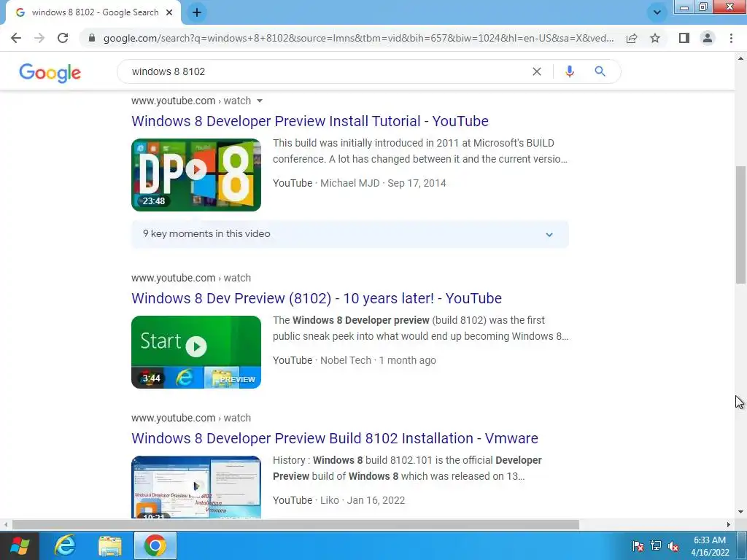Open the first result's URL options arrow

(260, 101)
